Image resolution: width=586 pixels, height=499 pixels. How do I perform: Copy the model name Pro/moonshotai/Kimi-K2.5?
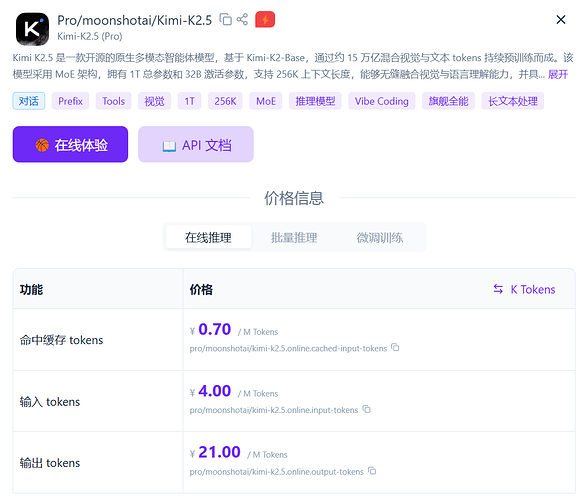[225, 19]
